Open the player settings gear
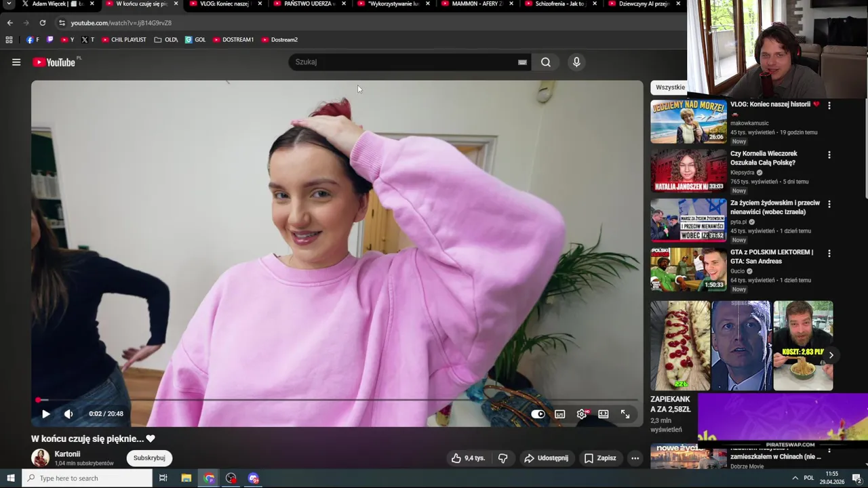The image size is (868, 488). click(x=582, y=414)
